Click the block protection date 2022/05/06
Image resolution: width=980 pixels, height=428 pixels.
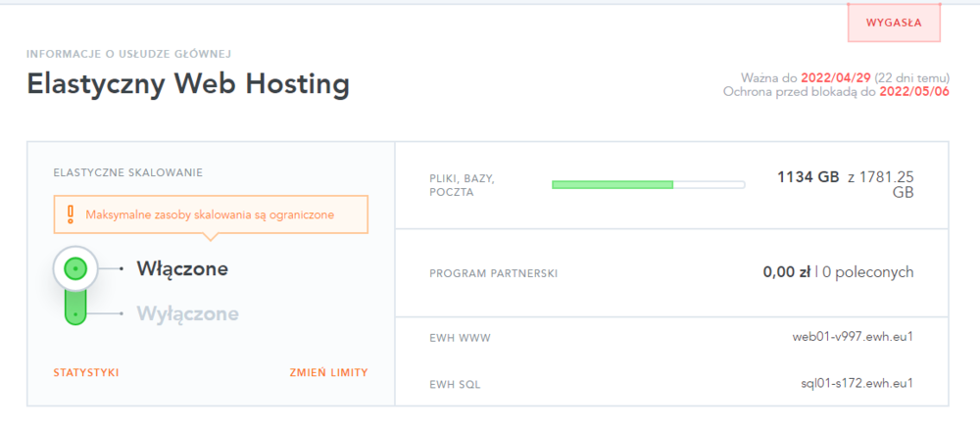click(x=915, y=92)
